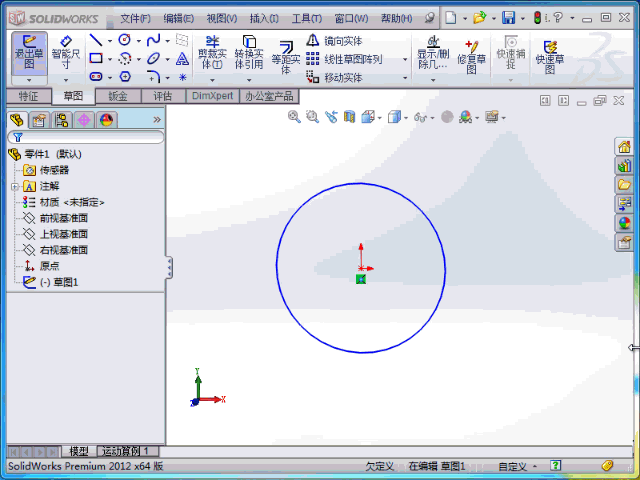
Task: Select the Point sketch tool
Action: 182,77
